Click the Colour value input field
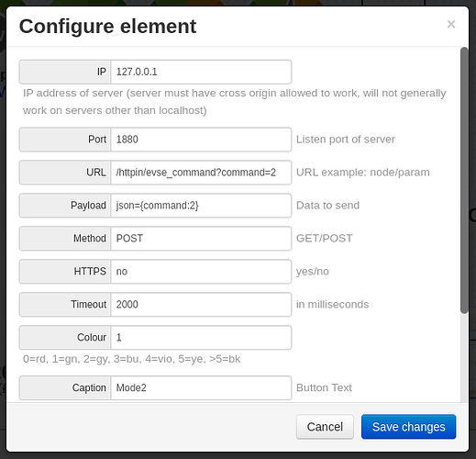Screen dimensions: 476x459 tap(201, 338)
